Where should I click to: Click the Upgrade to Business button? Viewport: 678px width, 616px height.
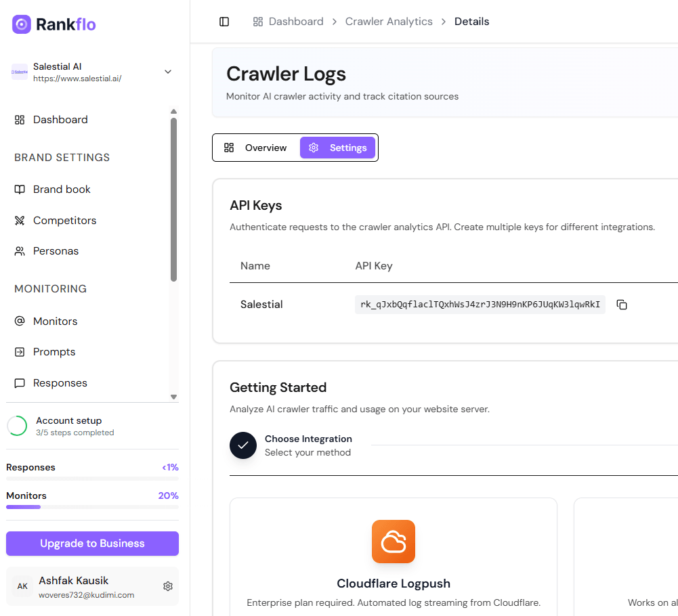92,543
